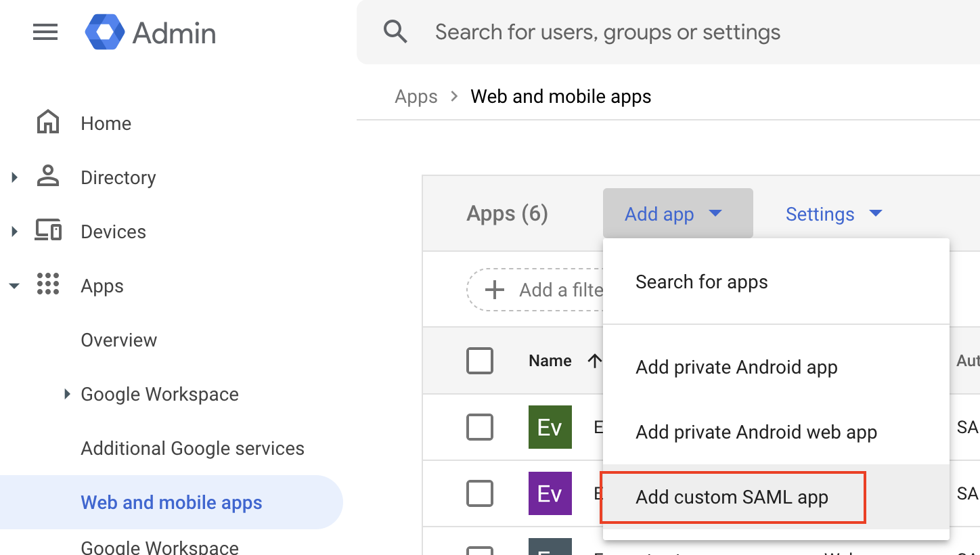Open the Settings dropdown
This screenshot has height=555, width=980.
(834, 214)
